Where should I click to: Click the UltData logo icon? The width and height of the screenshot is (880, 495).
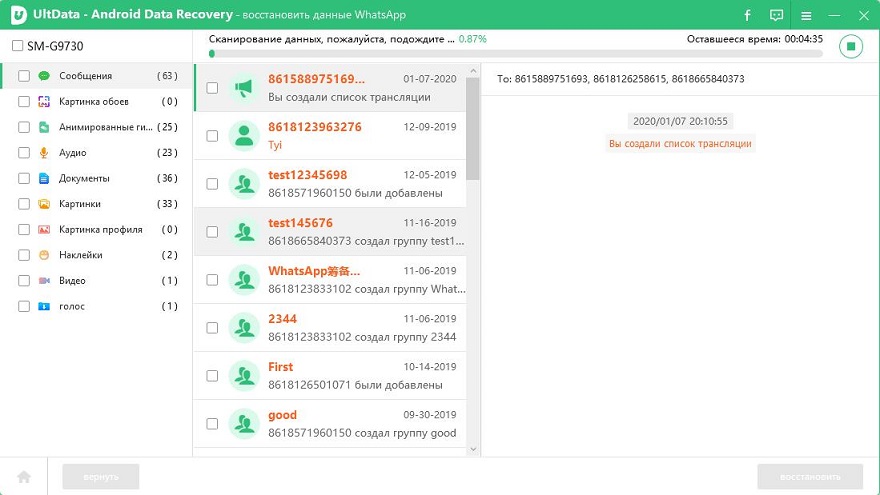point(18,15)
